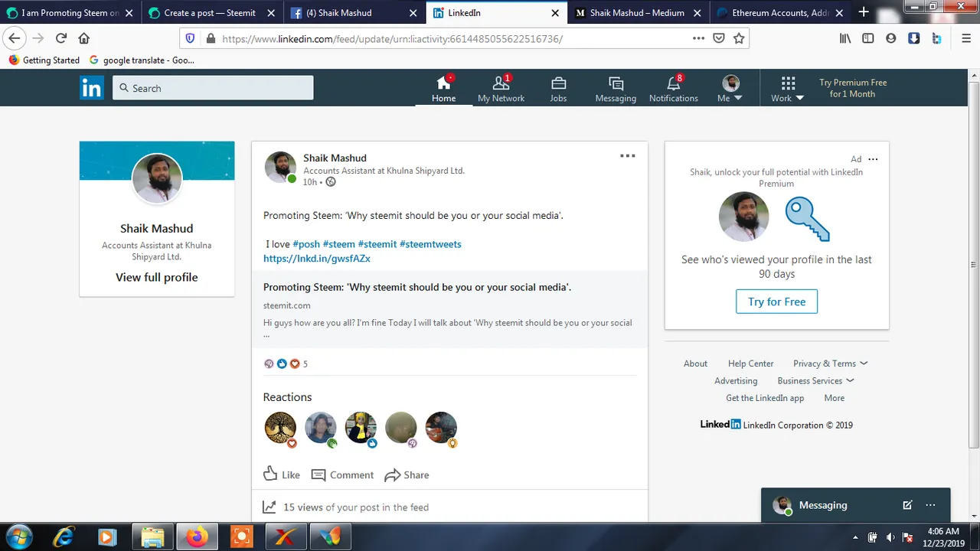980x551 pixels.
Task: Expand the Me profile menu
Action: [730, 89]
